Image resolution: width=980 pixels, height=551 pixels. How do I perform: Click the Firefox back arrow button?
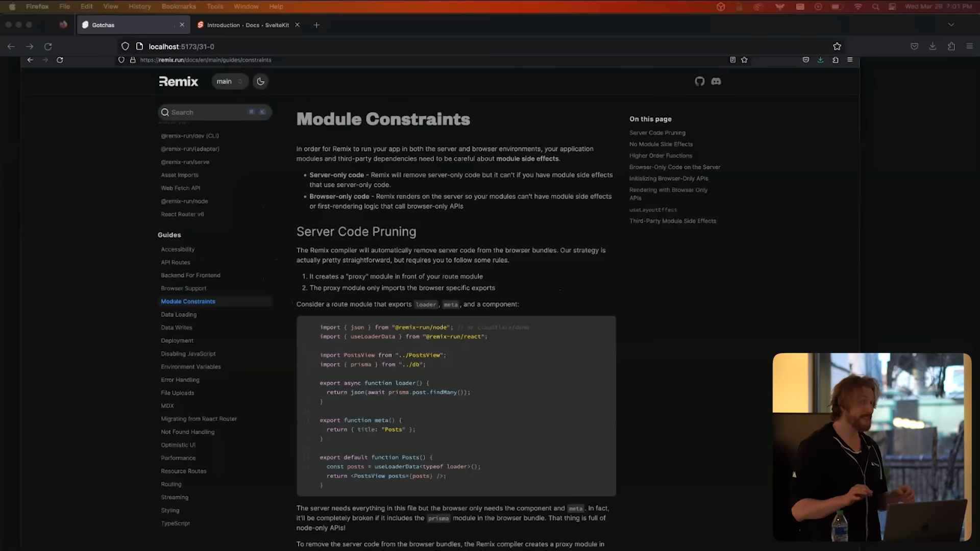tap(11, 46)
